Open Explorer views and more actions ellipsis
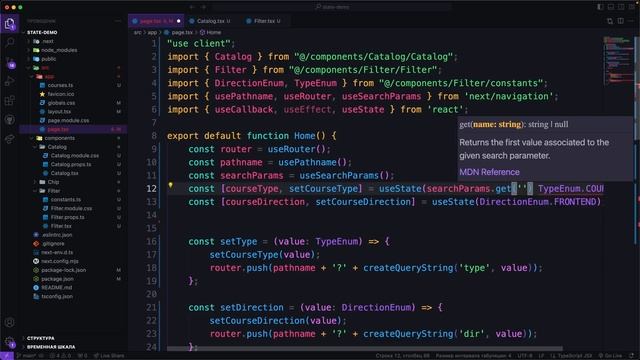 (118, 21)
